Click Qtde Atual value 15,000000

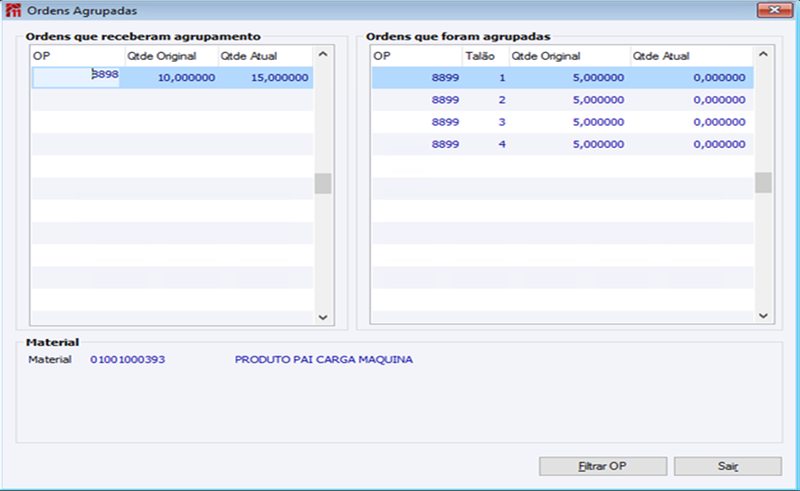click(279, 78)
